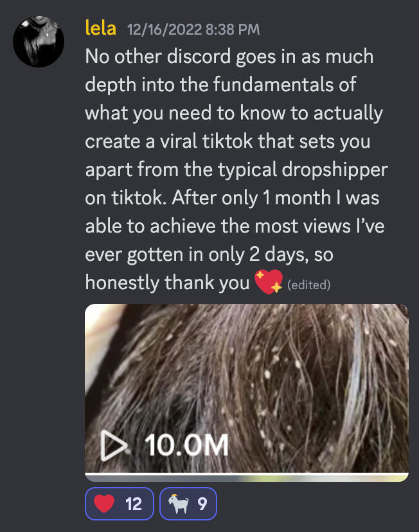The image size is (419, 532).
Task: Open lela's profile avatar picture
Action: (39, 41)
